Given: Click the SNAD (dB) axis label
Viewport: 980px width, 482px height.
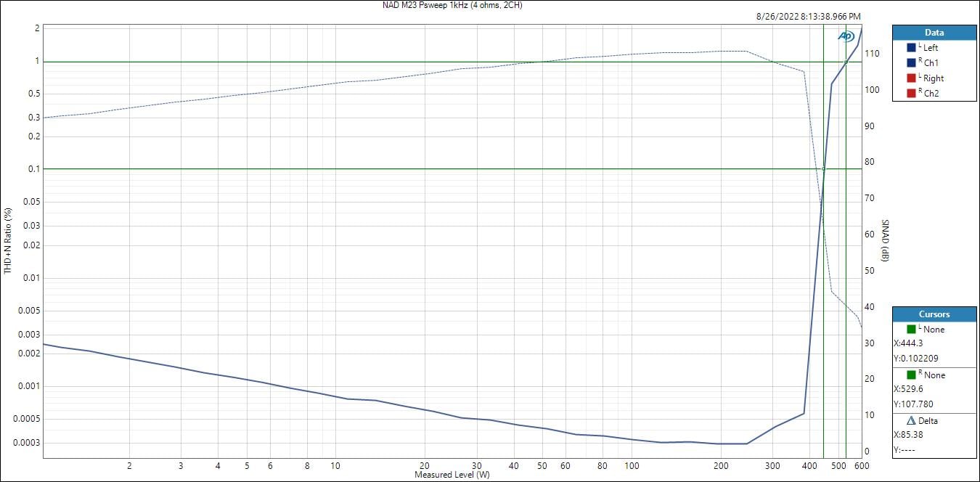Looking at the screenshot, I should point(885,240).
